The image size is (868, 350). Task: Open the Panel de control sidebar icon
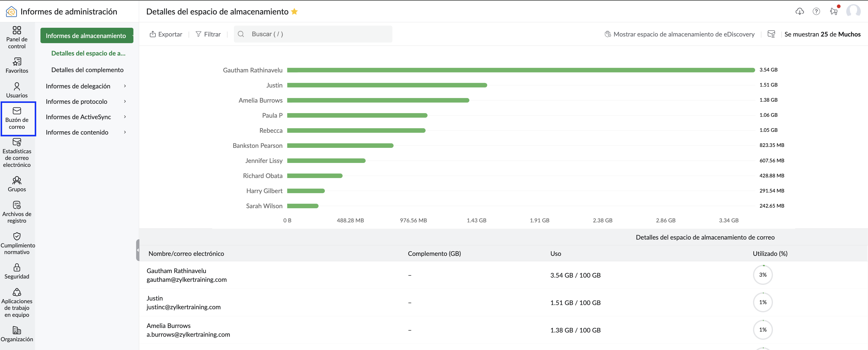17,37
